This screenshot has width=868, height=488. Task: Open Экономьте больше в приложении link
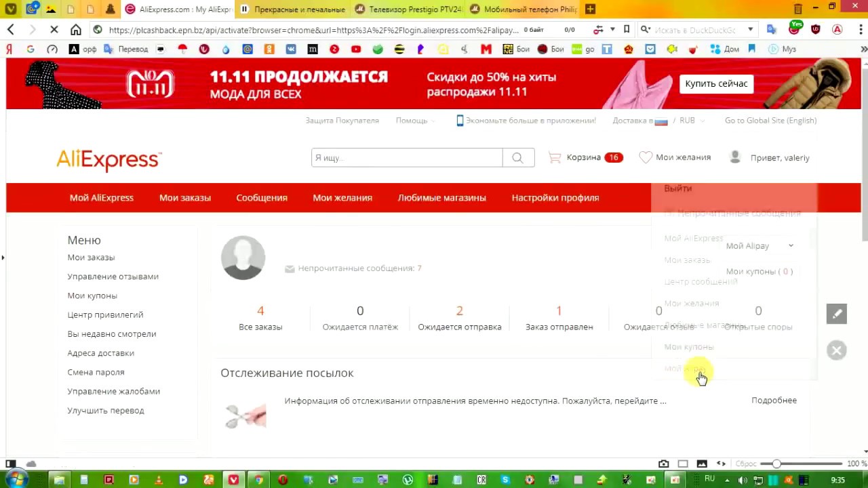pyautogui.click(x=526, y=121)
